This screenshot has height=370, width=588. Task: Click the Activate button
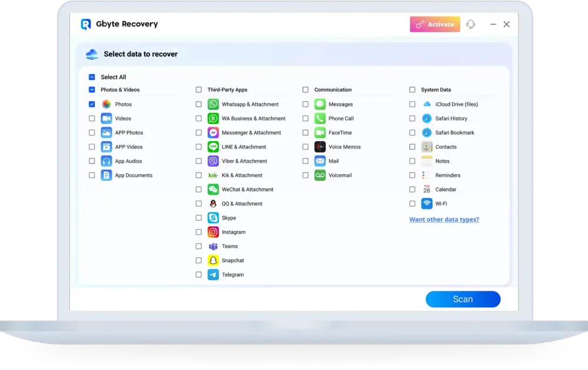coord(435,24)
